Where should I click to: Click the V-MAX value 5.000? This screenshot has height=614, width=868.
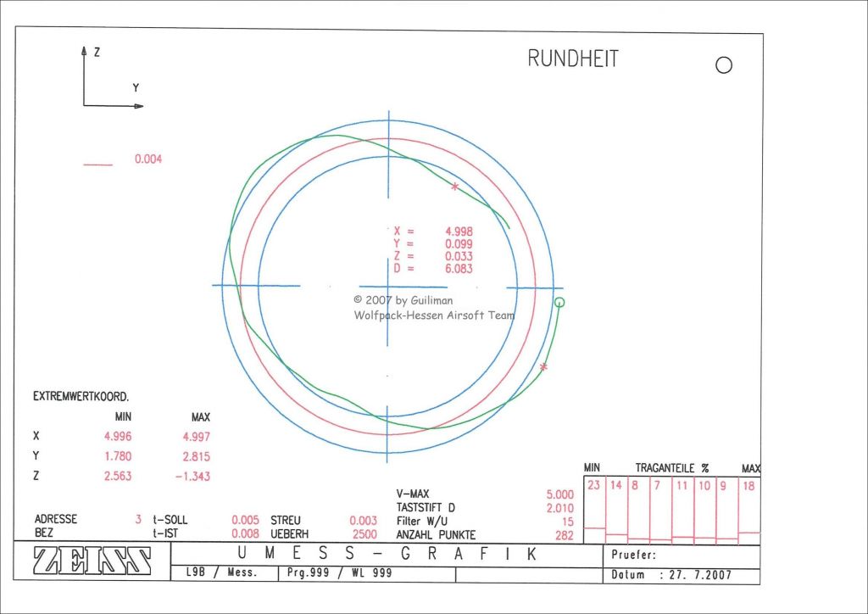tap(560, 494)
